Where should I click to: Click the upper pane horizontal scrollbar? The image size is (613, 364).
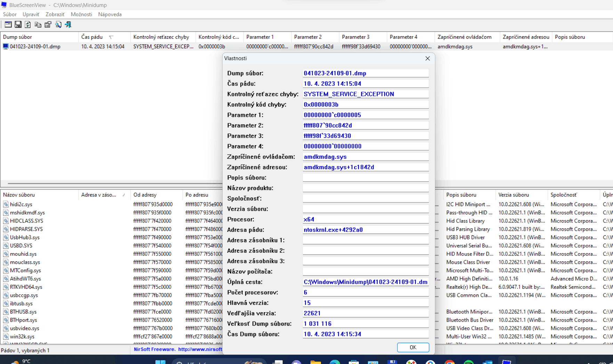(115, 183)
